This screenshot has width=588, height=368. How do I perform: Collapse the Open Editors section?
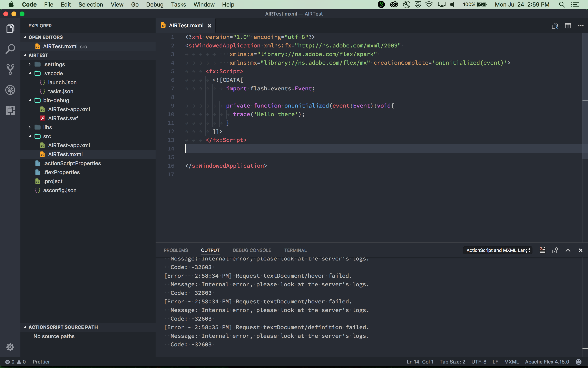pyautogui.click(x=24, y=37)
